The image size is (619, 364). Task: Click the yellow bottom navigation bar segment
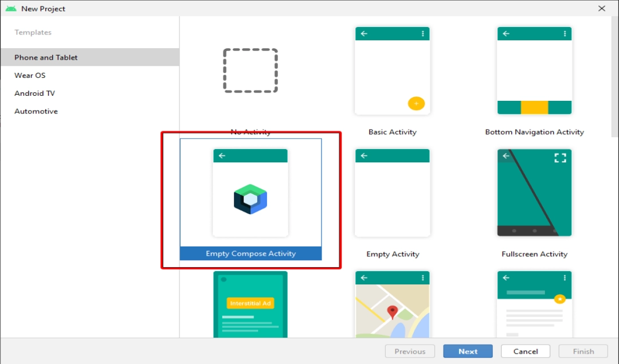point(535,107)
